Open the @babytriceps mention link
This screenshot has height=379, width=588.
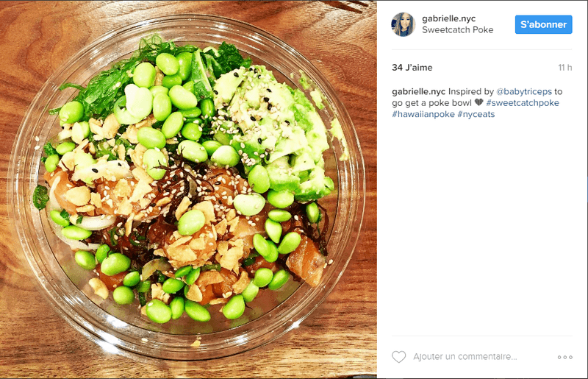[x=524, y=92]
